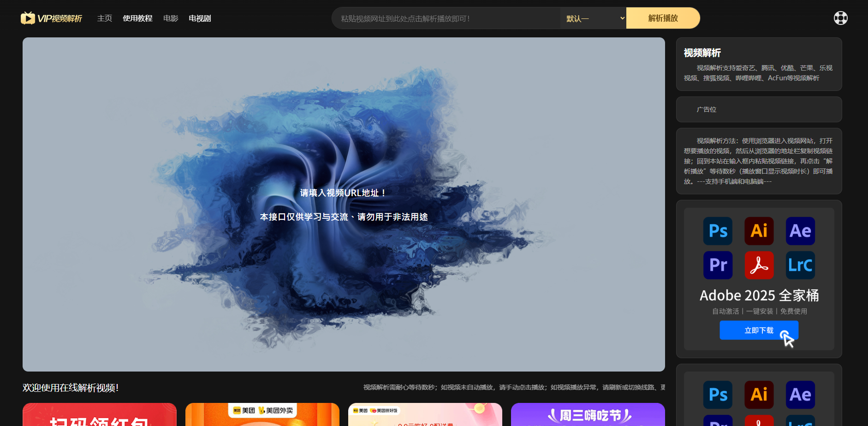Click the Lrc icon in the upper Adobe ad
Screen dimensions: 868x426
click(x=800, y=265)
